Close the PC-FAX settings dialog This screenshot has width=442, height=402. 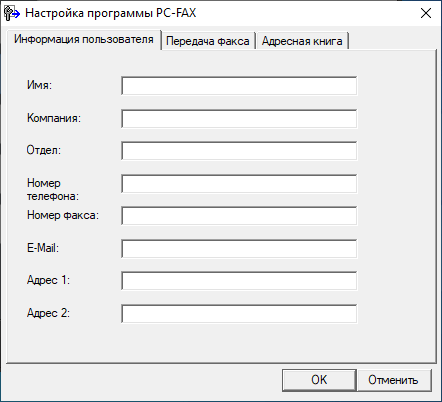(426, 13)
